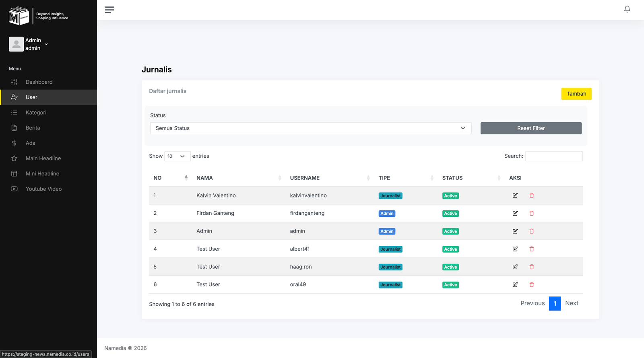Edit user Firdan Ganteng
This screenshot has height=358, width=644.
(515, 213)
